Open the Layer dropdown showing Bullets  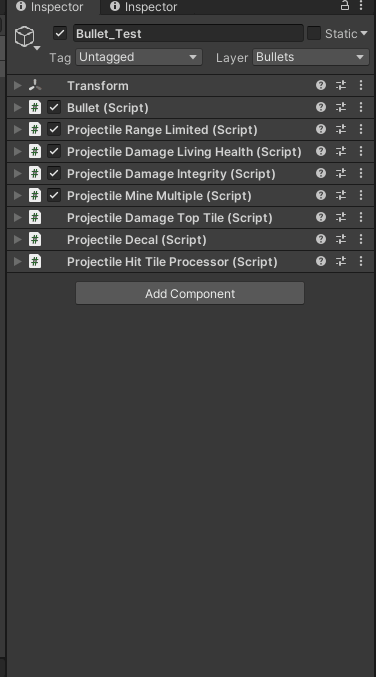tap(311, 57)
